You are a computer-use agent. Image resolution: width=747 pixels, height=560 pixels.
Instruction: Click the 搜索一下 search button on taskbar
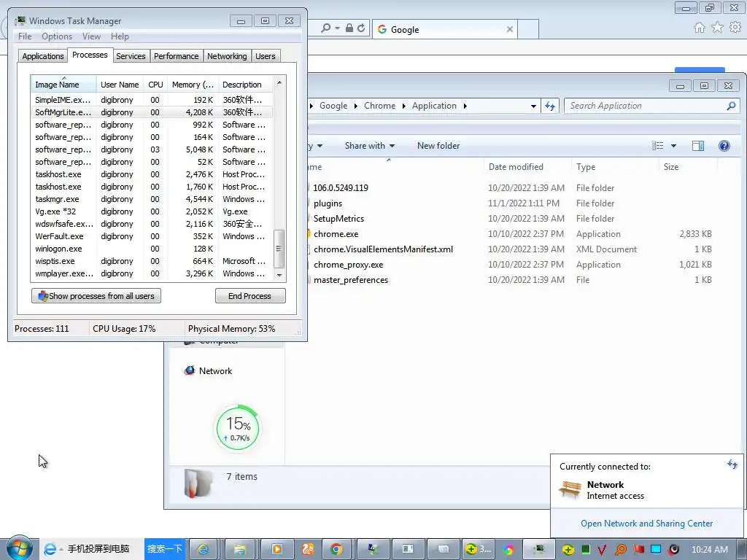[x=164, y=549]
